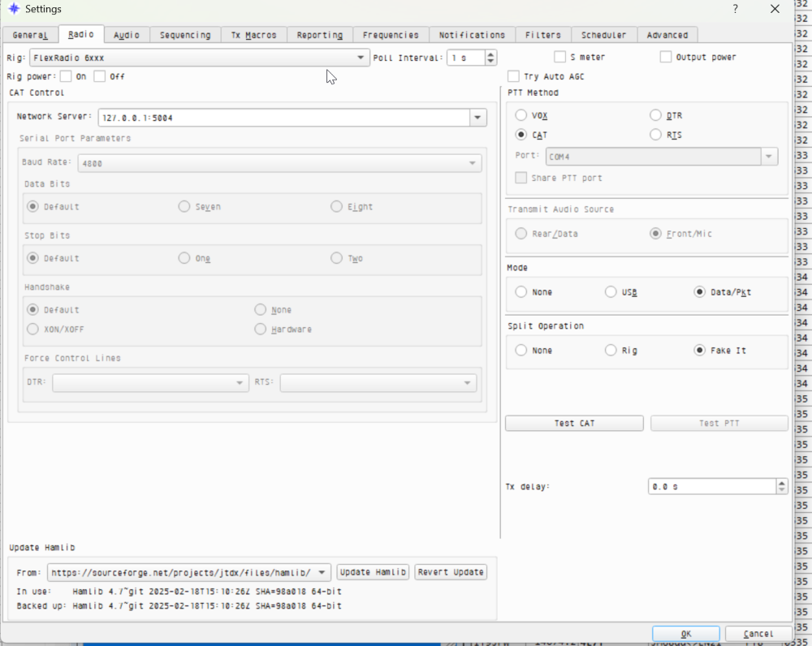Enable the Output power checkbox
The width and height of the screenshot is (812, 646).
coord(666,57)
